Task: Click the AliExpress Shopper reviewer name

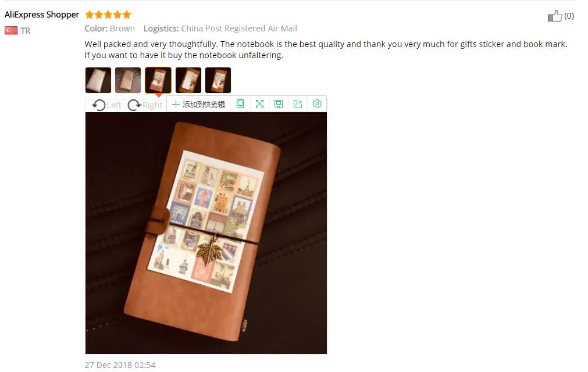Action: (x=42, y=15)
